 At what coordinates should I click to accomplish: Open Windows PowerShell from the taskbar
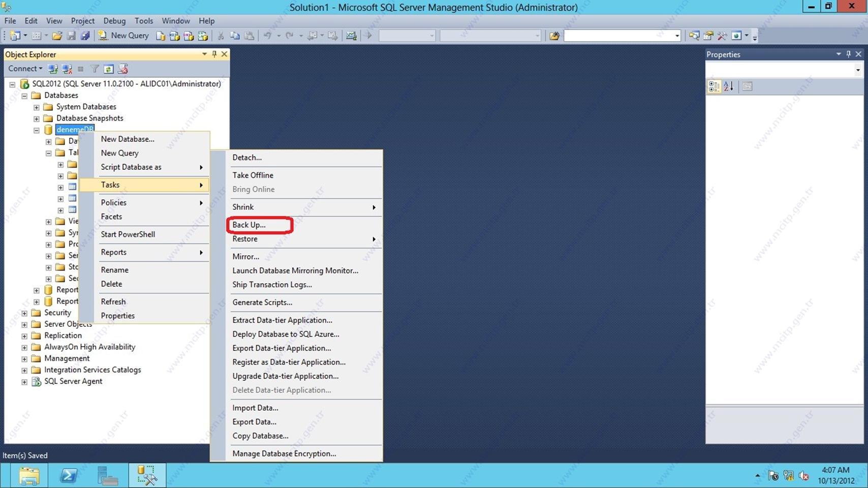coord(69,476)
